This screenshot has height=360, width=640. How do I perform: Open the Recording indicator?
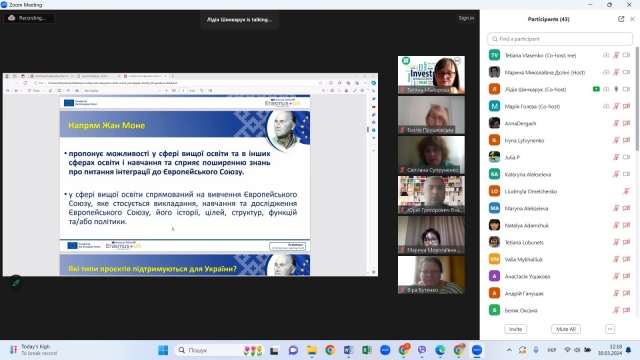click(29, 18)
